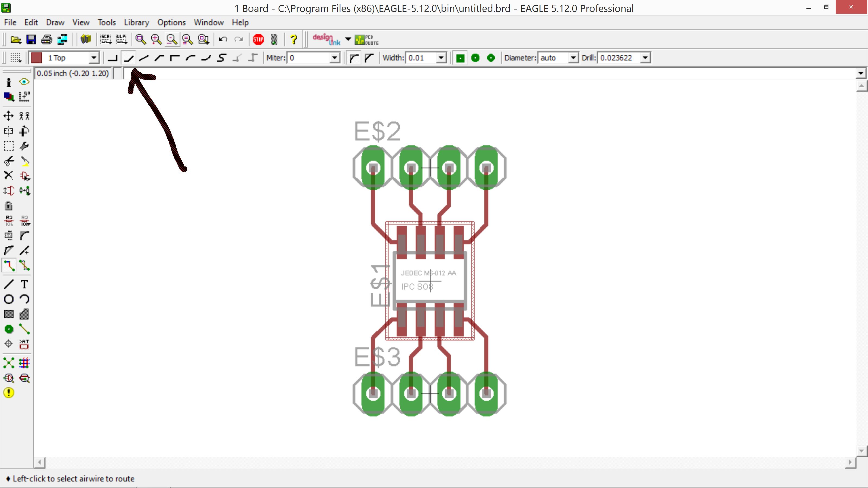Select the Circle drawing tool

click(x=9, y=299)
